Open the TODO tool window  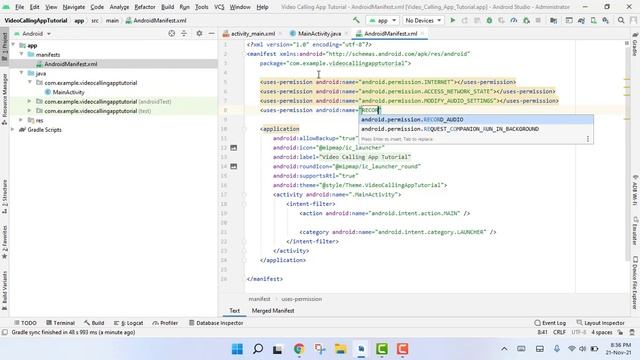(25, 323)
